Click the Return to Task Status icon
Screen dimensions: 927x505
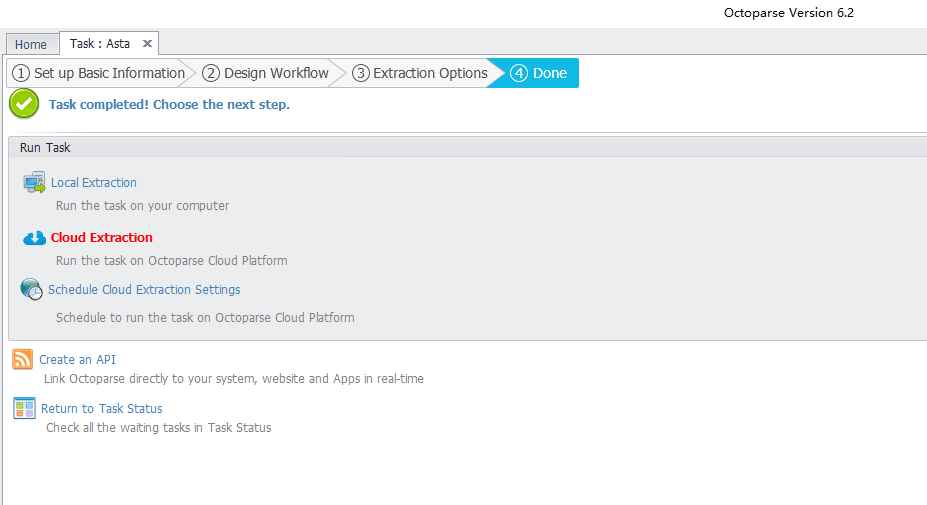point(24,408)
